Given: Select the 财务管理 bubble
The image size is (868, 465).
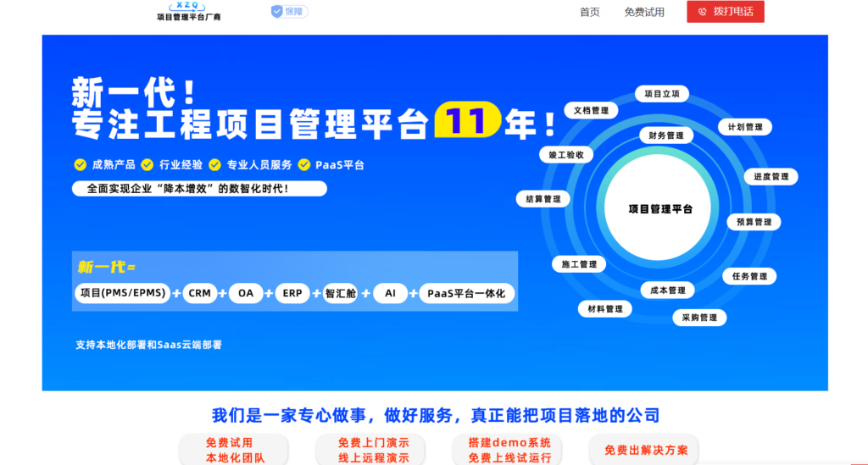Looking at the screenshot, I should [666, 136].
